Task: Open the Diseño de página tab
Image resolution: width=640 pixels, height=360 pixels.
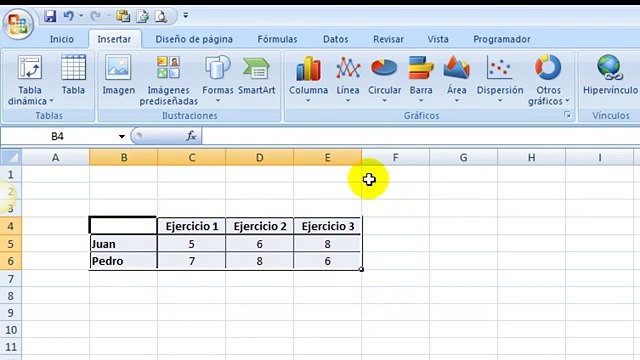Action: coord(194,39)
